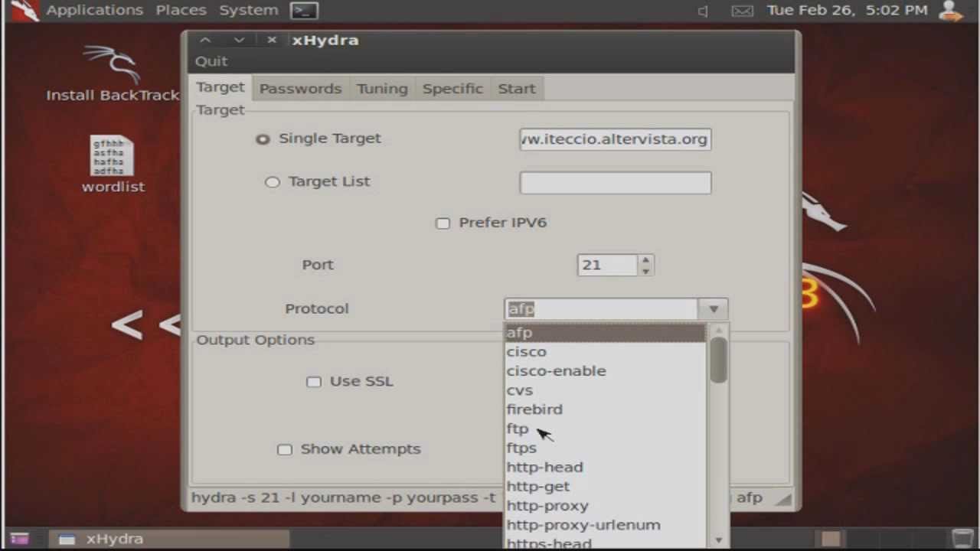
Task: Open the Quit menu
Action: (211, 61)
